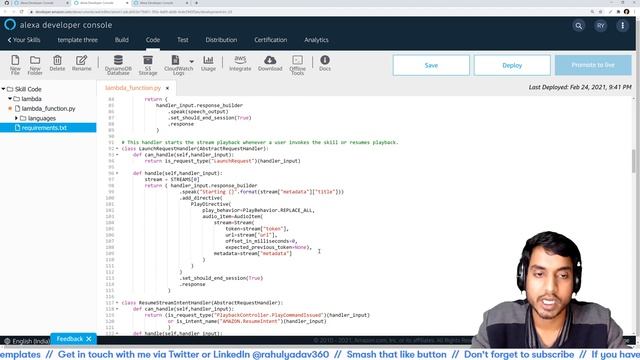
Task: Open the Docs info icon
Action: pos(325,63)
